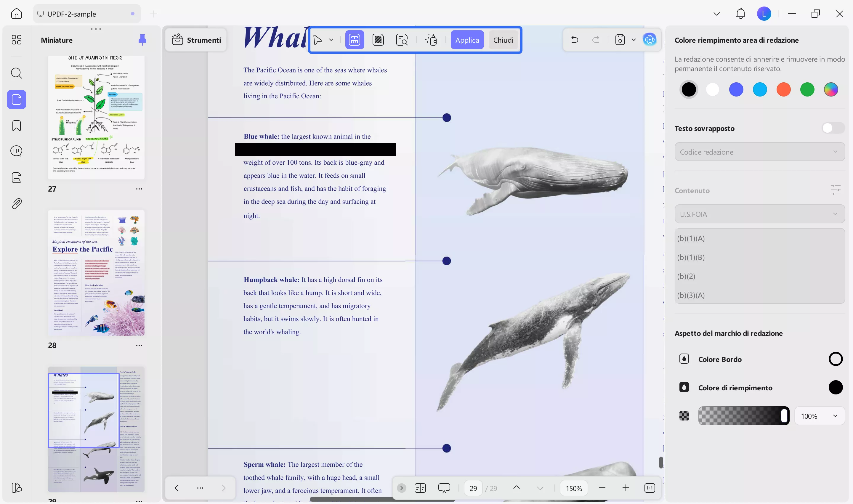Unpin the Miniature panel
853x504 pixels.
click(142, 40)
